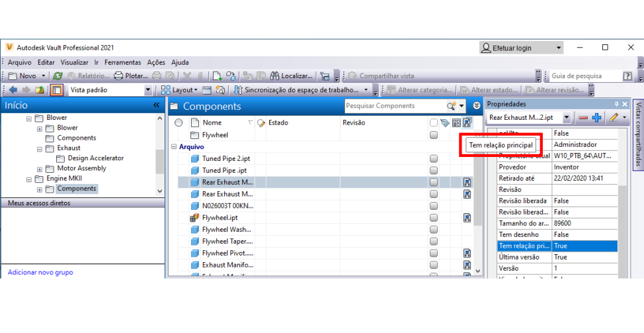Select the Design Accelerator folder

click(x=95, y=158)
